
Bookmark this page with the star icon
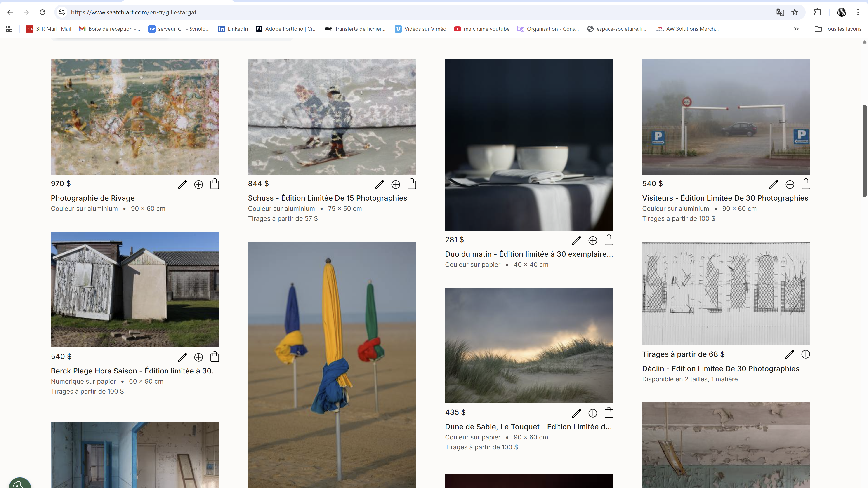tap(795, 12)
